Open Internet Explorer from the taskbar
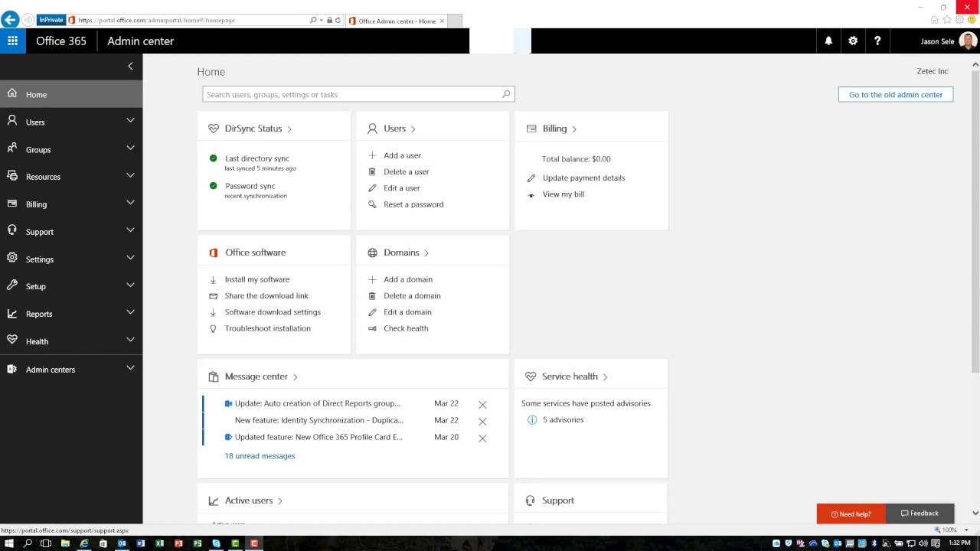Image resolution: width=980 pixels, height=551 pixels. [84, 543]
